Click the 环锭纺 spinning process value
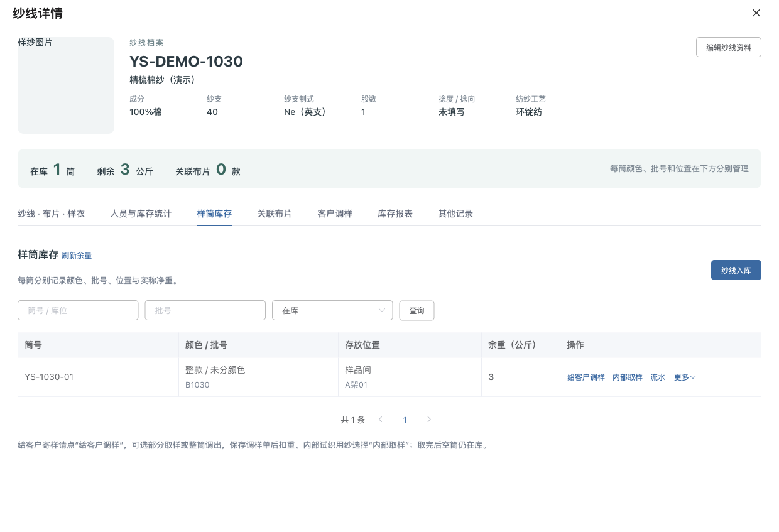Image resolution: width=779 pixels, height=532 pixels. (x=529, y=112)
